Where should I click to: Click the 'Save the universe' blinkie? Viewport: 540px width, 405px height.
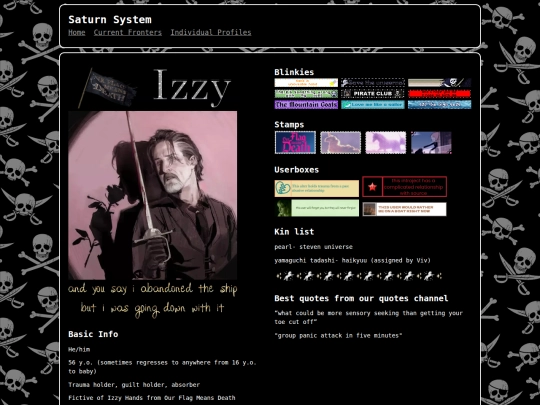[x=373, y=83]
